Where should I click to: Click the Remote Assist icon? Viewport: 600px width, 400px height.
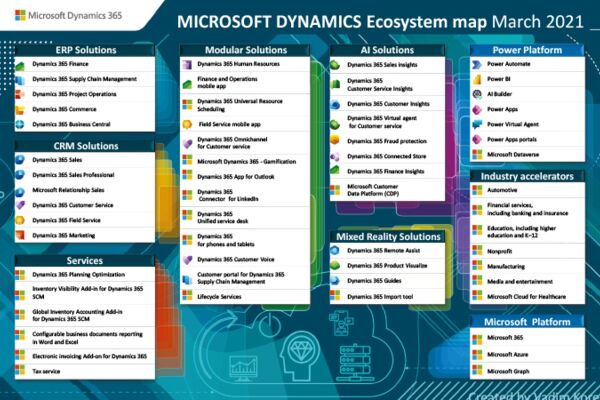pyautogui.click(x=335, y=250)
